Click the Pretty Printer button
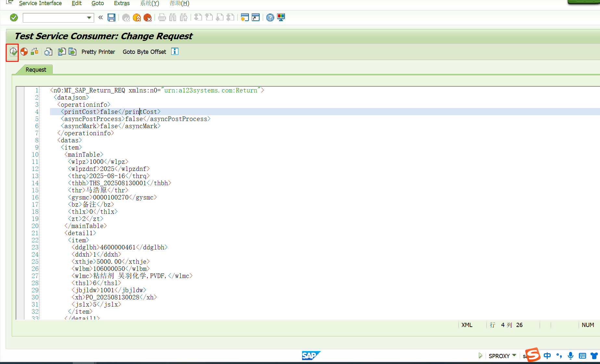This screenshot has width=600, height=364. point(98,52)
